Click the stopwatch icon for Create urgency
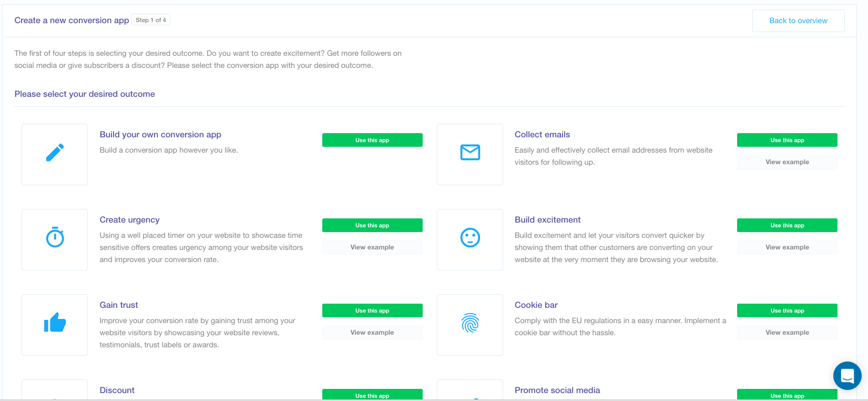868x401 pixels. [55, 237]
